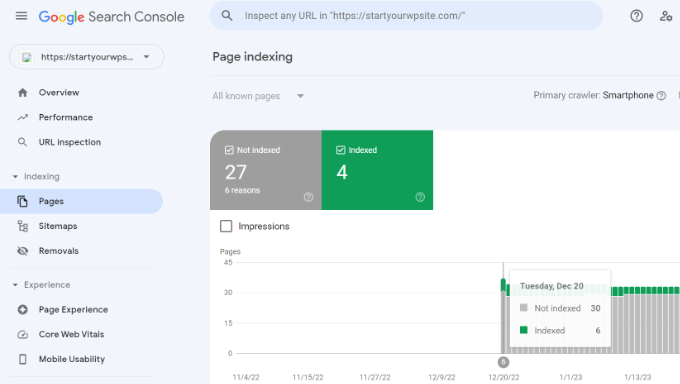
Task: Click the Page indexing heading
Action: 252,57
